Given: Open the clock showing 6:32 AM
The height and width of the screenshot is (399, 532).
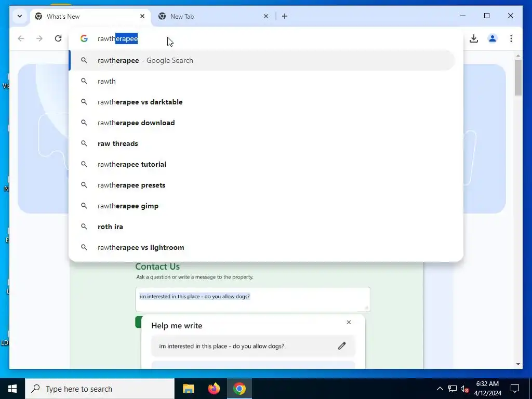Looking at the screenshot, I should click(x=487, y=389).
